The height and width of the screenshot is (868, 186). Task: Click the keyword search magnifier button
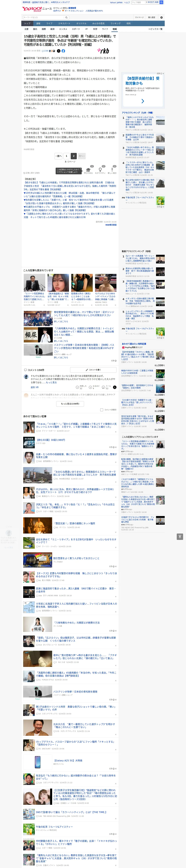click(66, 18)
